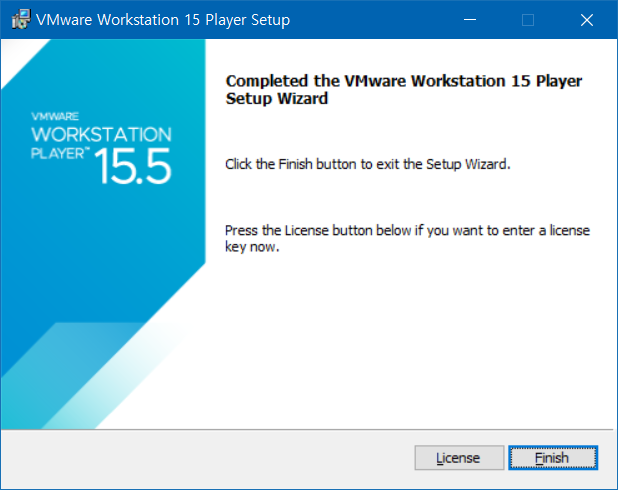Click the VMware installer icon in the title bar

pos(20,19)
